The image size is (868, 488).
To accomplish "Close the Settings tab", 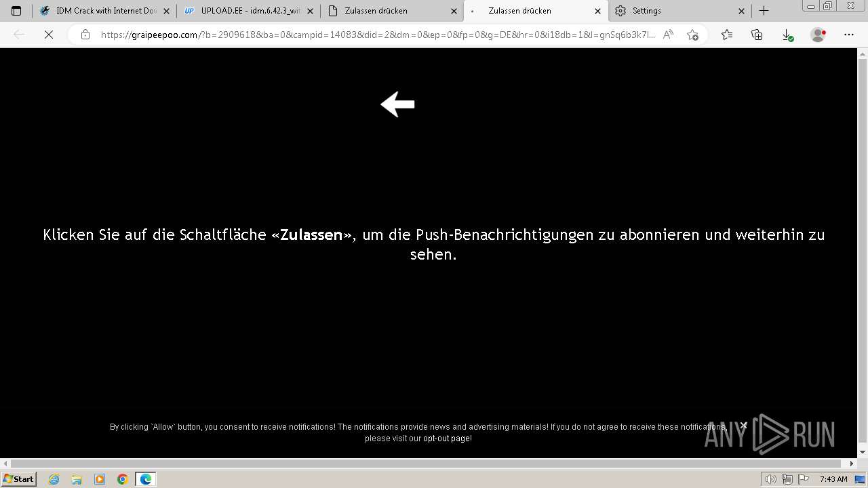I will 741,11.
